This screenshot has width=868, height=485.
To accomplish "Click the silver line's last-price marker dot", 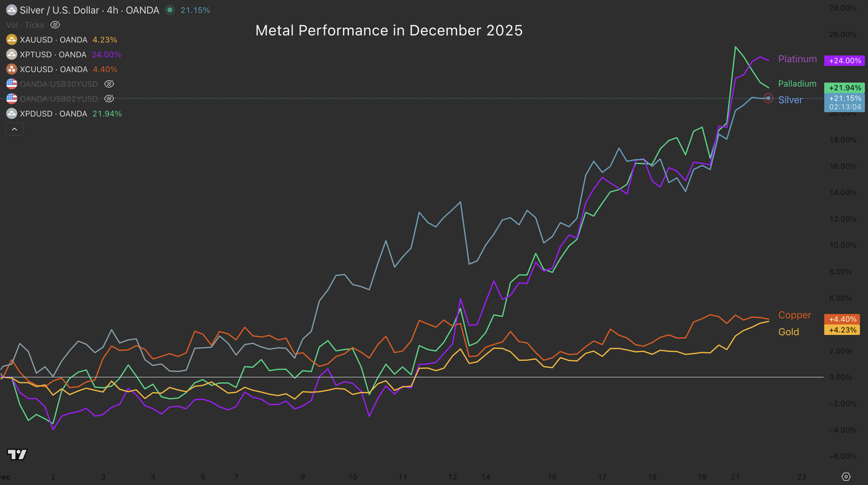I will click(769, 98).
